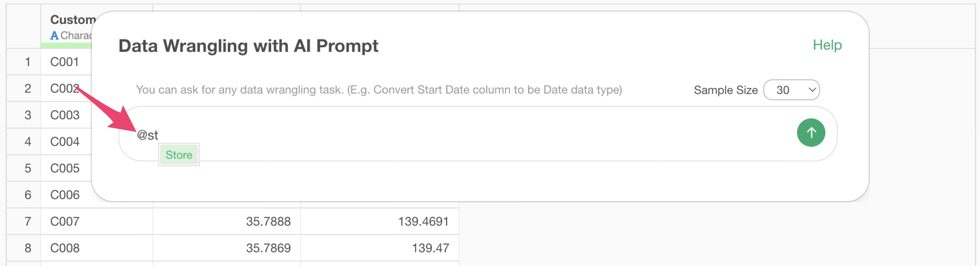Click the cell with value 139.4691
This screenshot has width=980, height=266.
click(423, 221)
